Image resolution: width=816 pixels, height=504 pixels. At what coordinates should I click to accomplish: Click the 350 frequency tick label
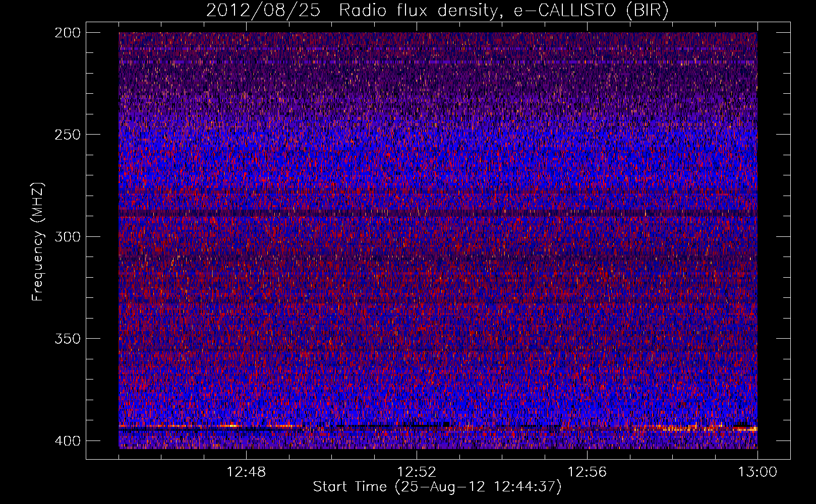pos(67,338)
